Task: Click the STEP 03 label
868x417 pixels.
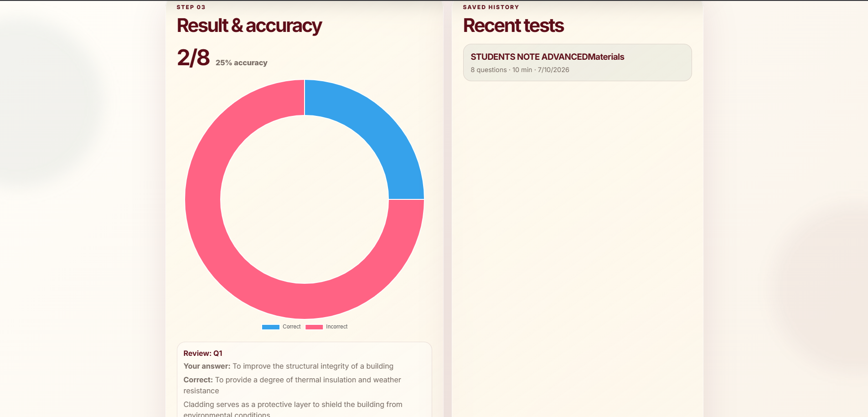Action: pos(191,7)
